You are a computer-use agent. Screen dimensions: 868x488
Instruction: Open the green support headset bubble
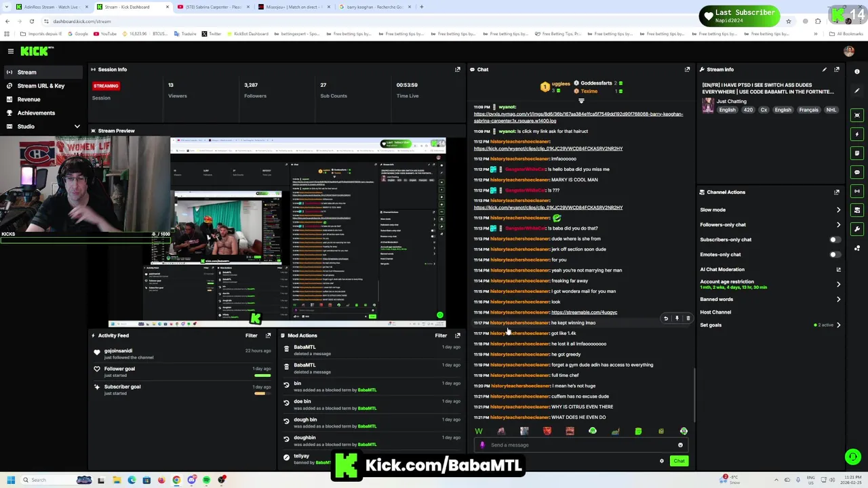pyautogui.click(x=852, y=456)
